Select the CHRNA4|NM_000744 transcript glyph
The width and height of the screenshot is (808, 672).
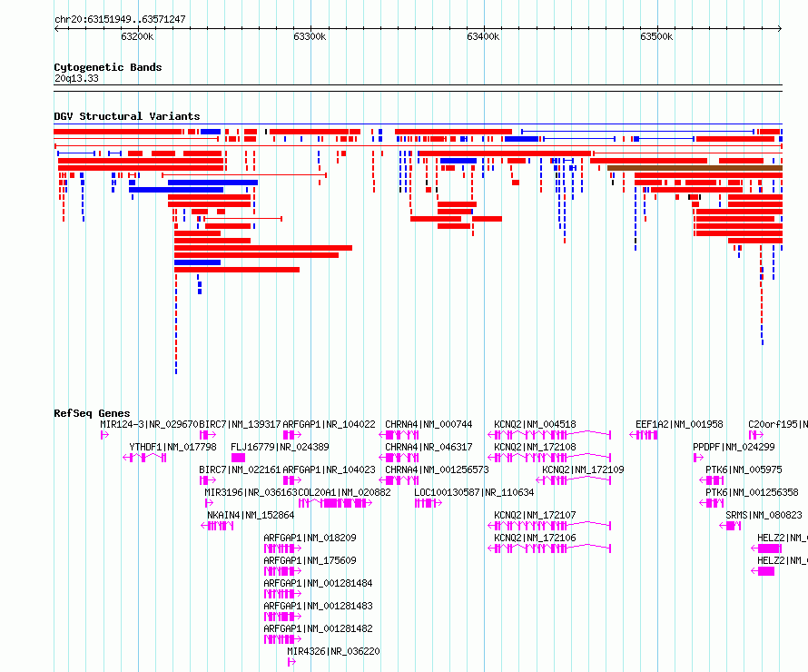point(399,435)
